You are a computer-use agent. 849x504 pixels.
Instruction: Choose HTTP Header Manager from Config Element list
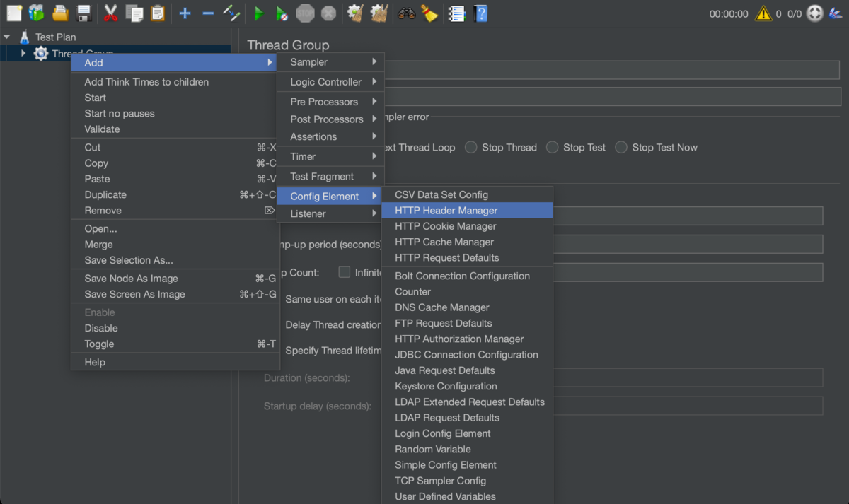pos(467,211)
